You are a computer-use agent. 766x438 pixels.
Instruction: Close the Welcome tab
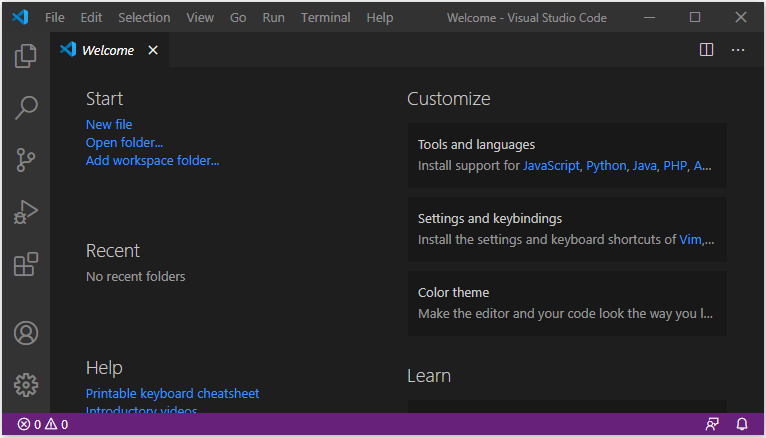(x=153, y=50)
